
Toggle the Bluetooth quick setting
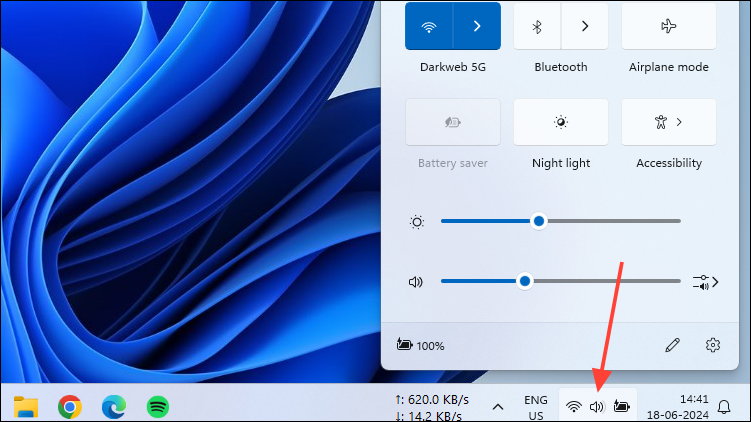click(537, 26)
